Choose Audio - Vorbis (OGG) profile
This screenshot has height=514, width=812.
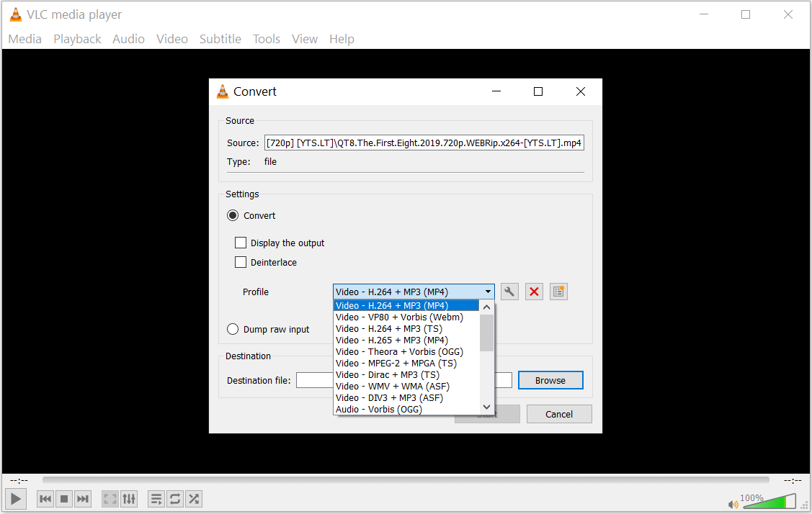coord(406,410)
